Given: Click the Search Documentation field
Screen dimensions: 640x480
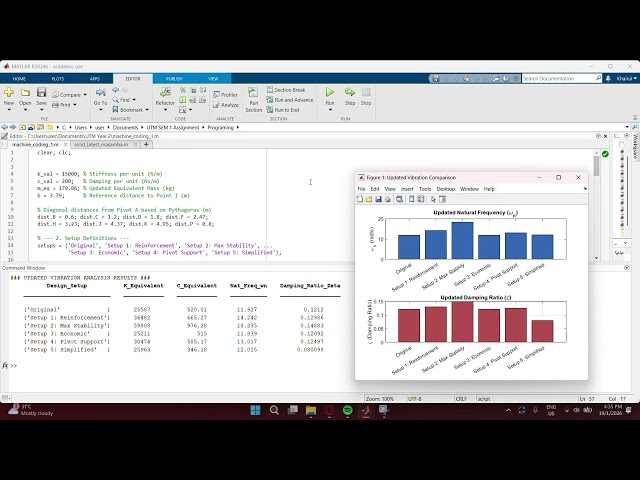Looking at the screenshot, I should [562, 78].
